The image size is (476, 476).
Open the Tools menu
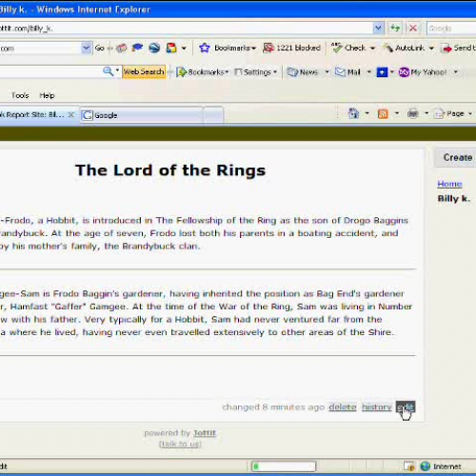pyautogui.click(x=20, y=95)
